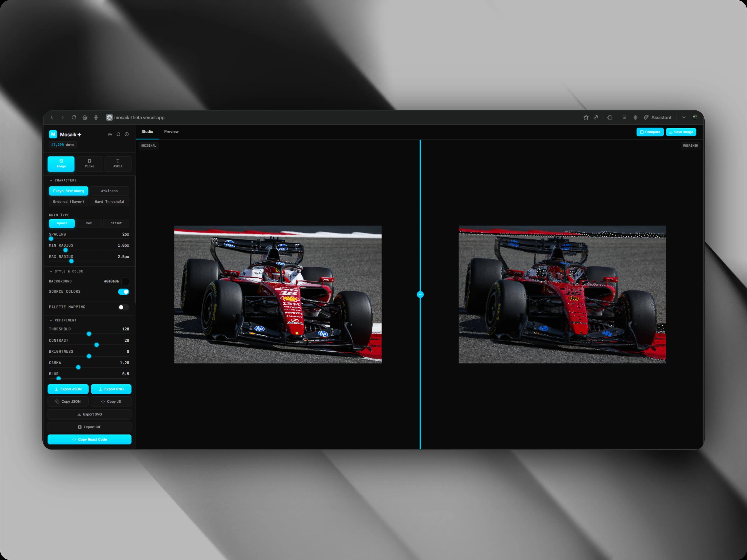Disable the Source Colors toggle

point(123,292)
